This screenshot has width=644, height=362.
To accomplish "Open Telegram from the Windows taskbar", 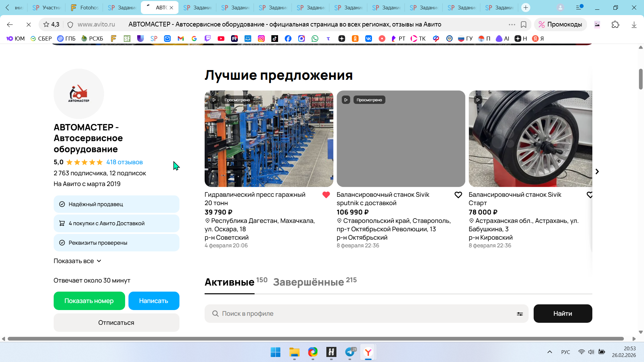I will (350, 352).
